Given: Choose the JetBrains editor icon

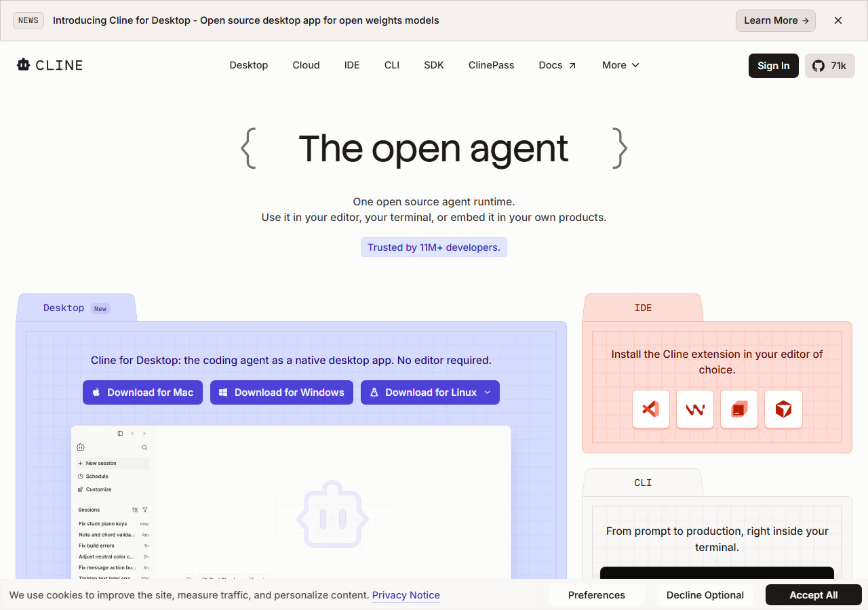Looking at the screenshot, I should 739,409.
